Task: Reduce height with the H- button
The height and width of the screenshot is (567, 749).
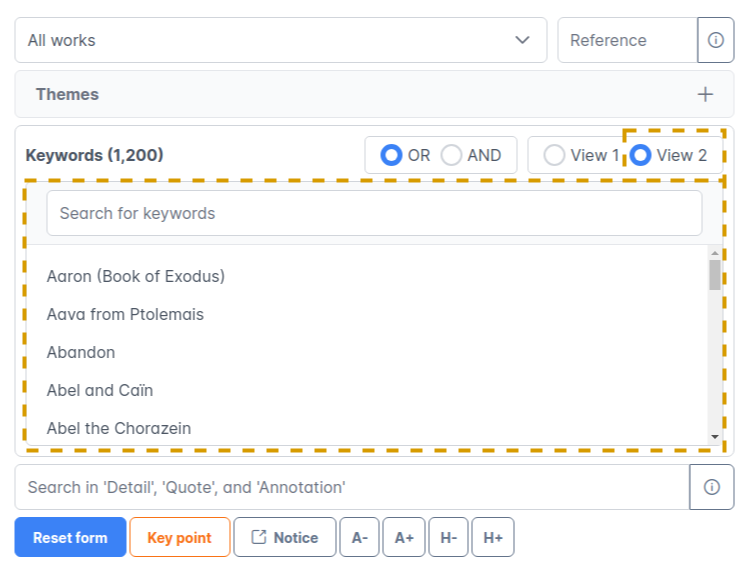Action: coord(449,537)
